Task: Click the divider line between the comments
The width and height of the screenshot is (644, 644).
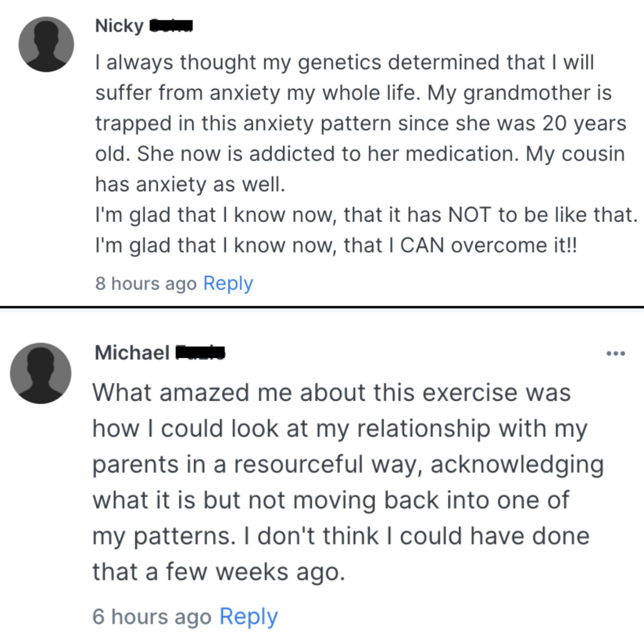Action: (322, 307)
